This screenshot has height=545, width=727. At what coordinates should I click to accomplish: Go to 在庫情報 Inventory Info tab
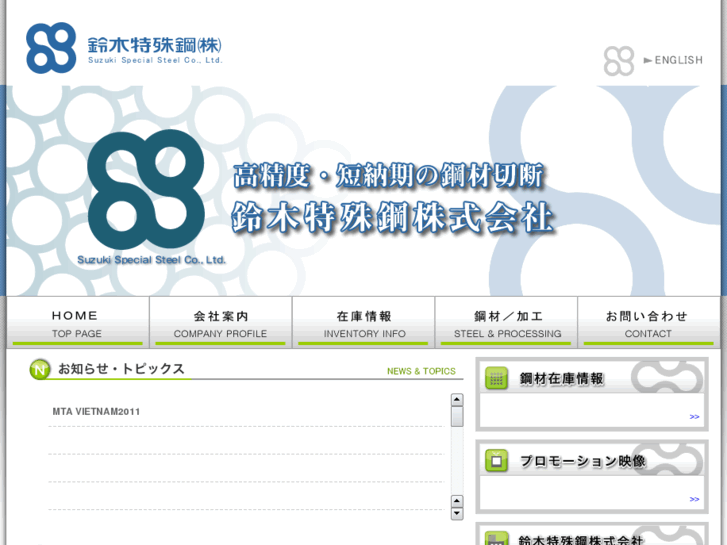point(364,322)
